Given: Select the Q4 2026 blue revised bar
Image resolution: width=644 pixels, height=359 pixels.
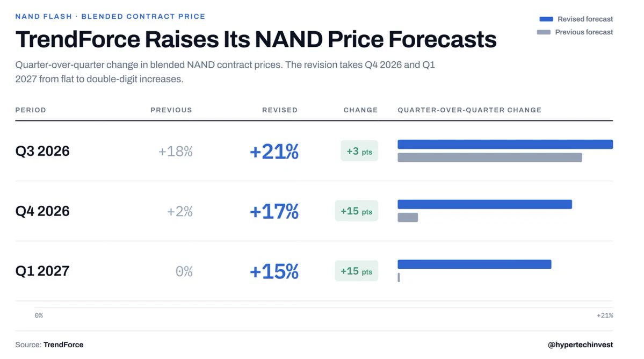Looking at the screenshot, I should [484, 204].
